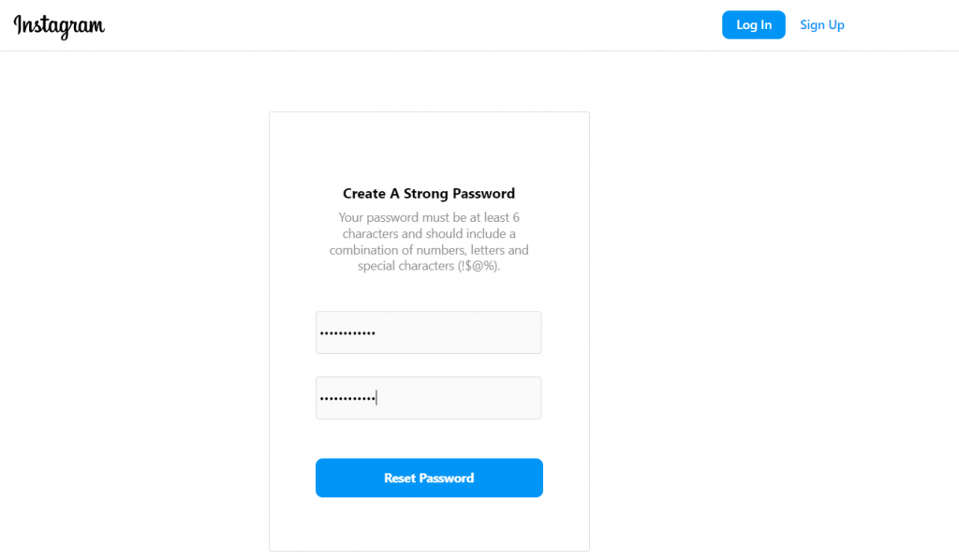Click inside the top password entry box
Image resolution: width=959 pixels, height=560 pixels.
pyautogui.click(x=429, y=332)
